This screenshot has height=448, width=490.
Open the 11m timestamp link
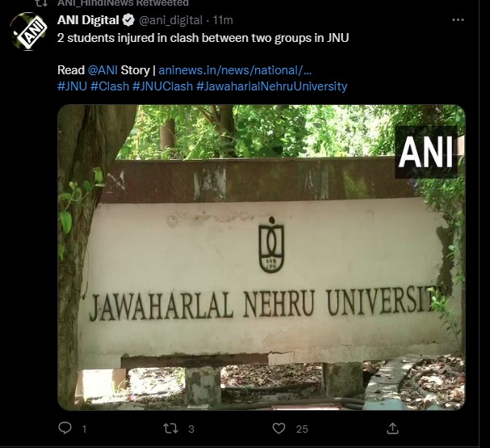point(223,20)
